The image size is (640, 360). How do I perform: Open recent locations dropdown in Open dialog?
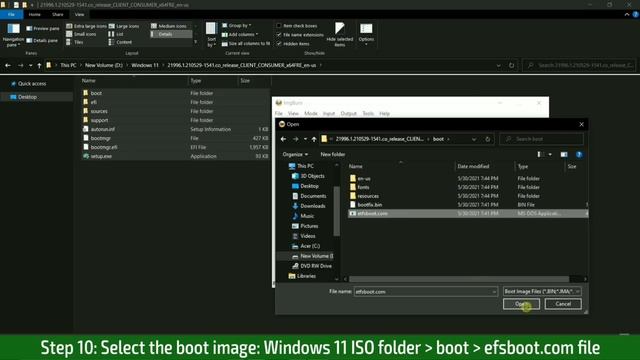305,139
